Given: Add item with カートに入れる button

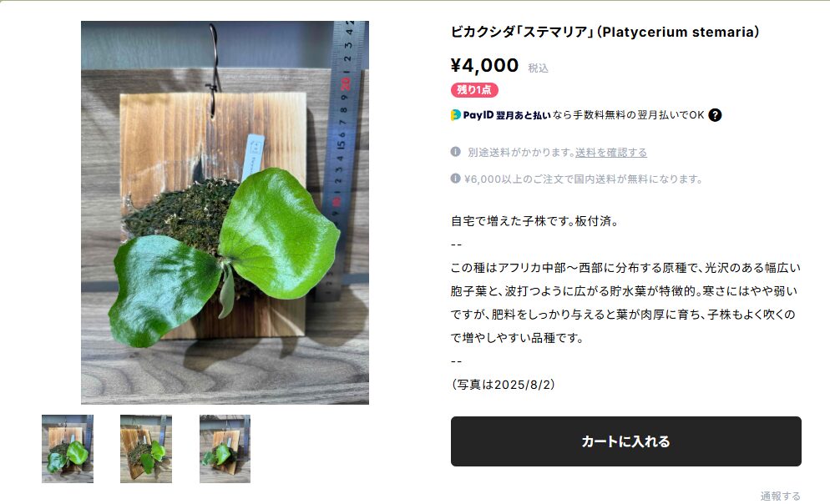Looking at the screenshot, I should tap(625, 441).
